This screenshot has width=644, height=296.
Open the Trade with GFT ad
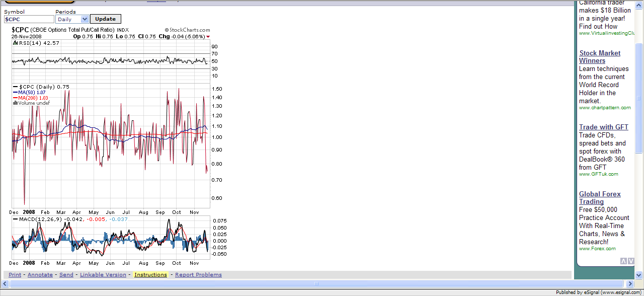604,127
